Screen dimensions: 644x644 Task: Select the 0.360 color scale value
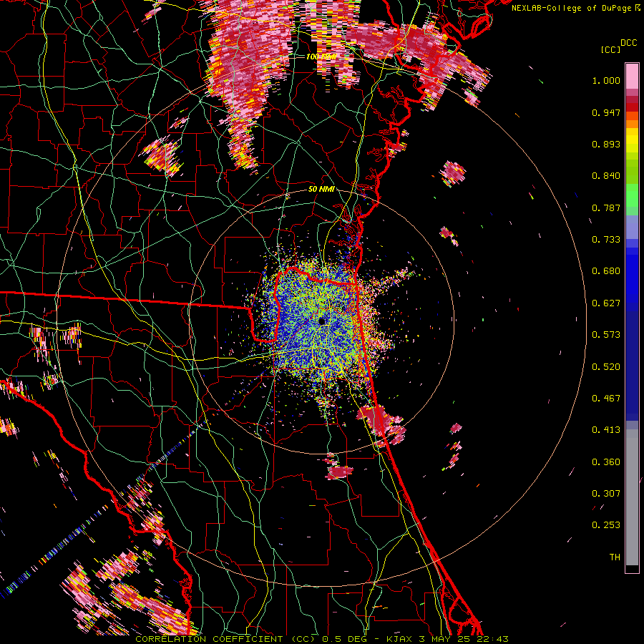click(606, 462)
